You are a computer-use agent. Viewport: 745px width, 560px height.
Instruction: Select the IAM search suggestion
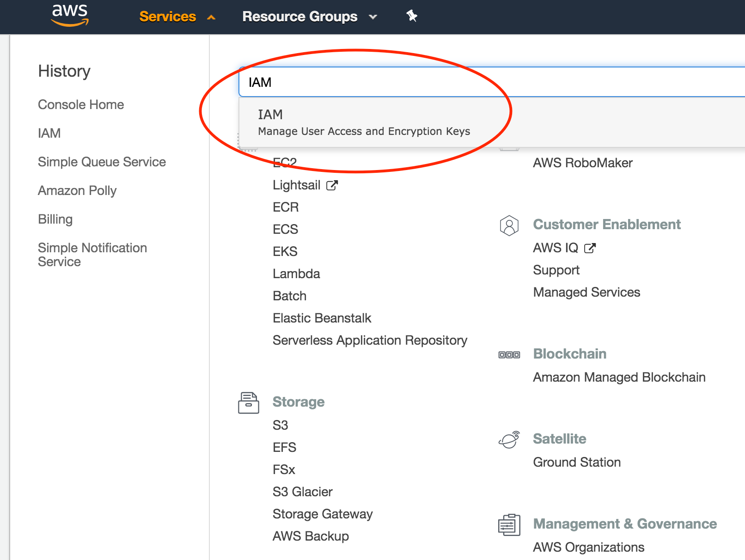point(364,122)
